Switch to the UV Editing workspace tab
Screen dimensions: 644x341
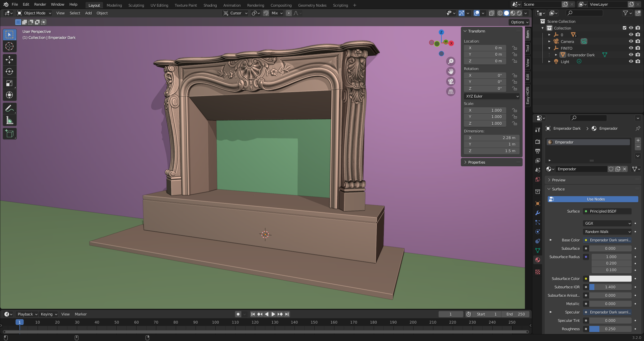coord(159,5)
